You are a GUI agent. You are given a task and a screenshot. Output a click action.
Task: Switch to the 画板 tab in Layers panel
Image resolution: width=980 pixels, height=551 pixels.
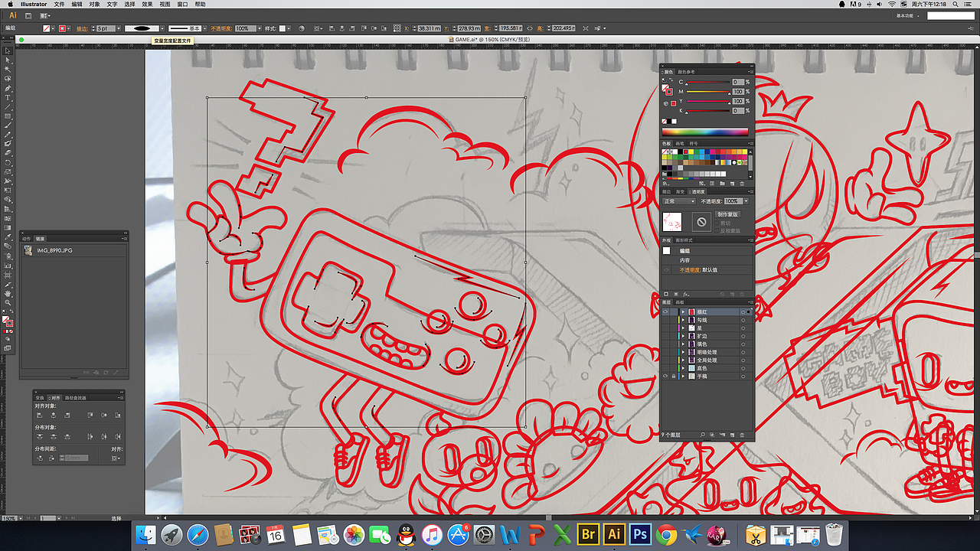679,303
